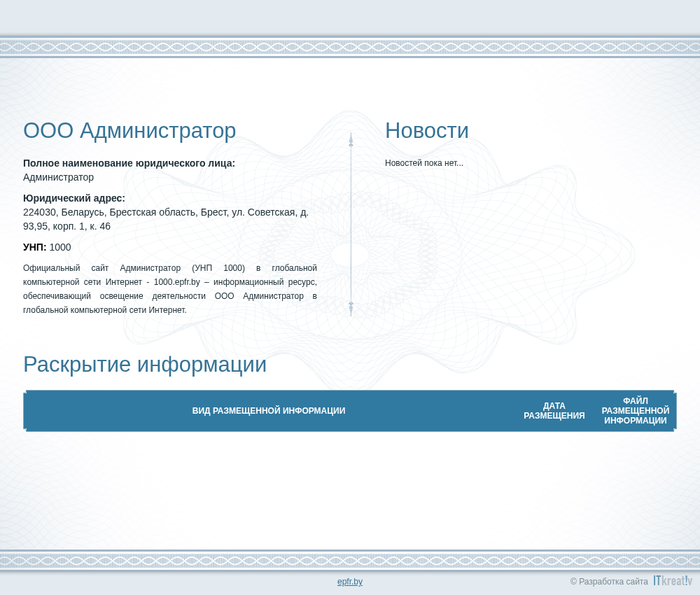Select the ООО Администратор heading
The image size is (700, 595).
click(x=129, y=131)
